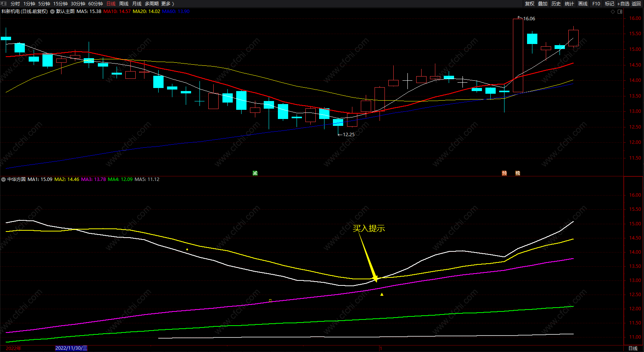
Task: Select the 周线 weekly chart tab
Action: (124, 4)
